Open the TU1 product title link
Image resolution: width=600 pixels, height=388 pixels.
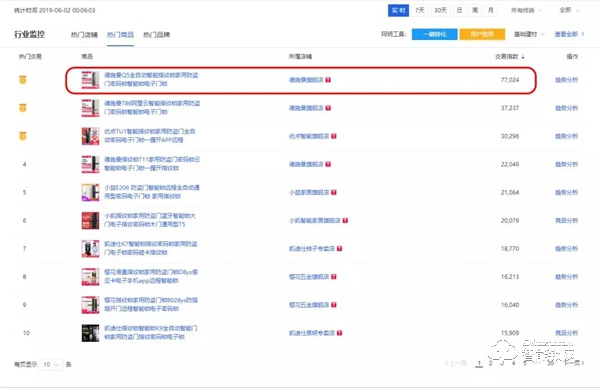tap(150, 136)
